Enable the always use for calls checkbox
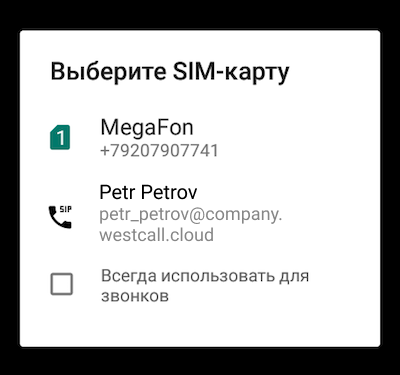 tap(62, 284)
